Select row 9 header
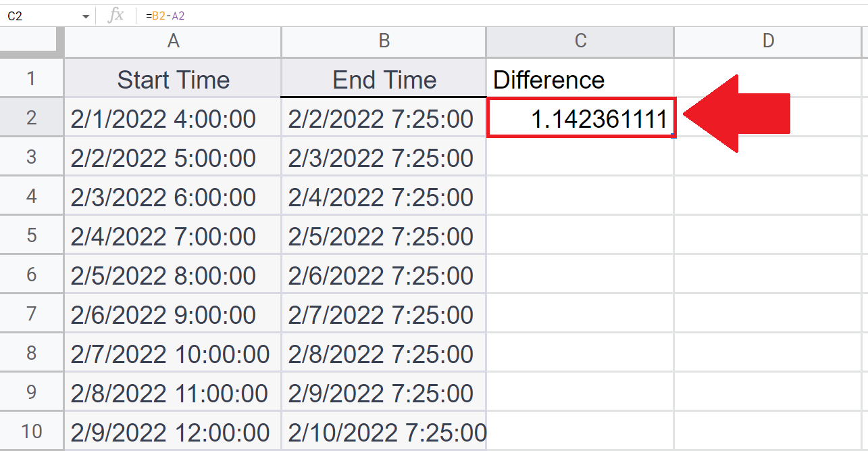Viewport: 868px width, 451px height. coord(32,392)
